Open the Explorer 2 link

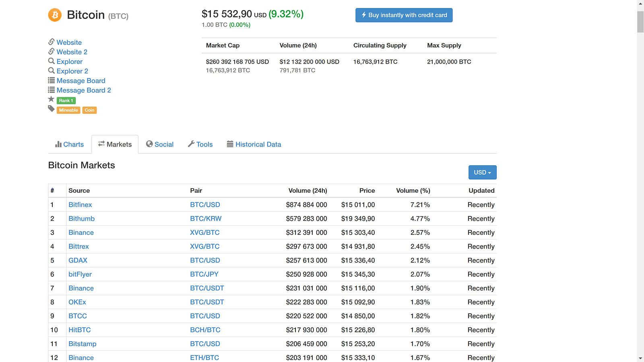coord(72,71)
